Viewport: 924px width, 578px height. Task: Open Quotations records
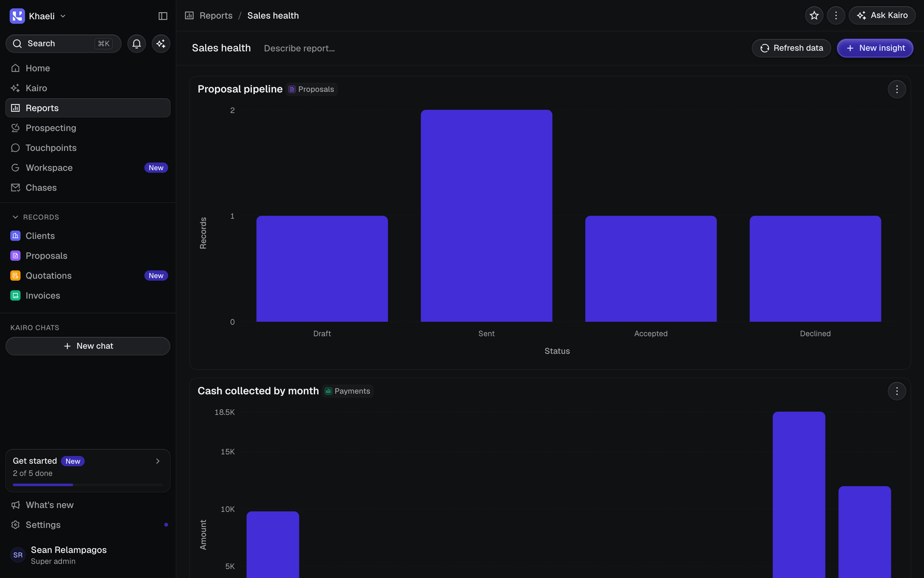88,276
